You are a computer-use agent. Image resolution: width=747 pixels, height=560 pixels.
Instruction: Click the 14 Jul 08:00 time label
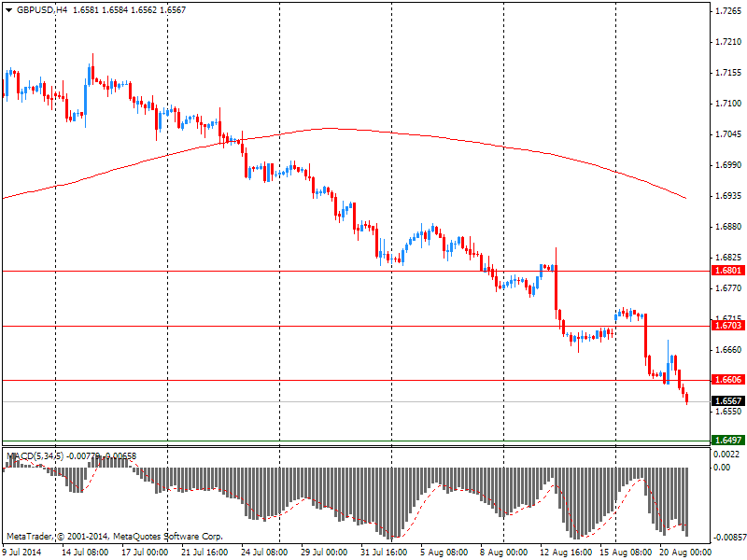pyautogui.click(x=85, y=553)
